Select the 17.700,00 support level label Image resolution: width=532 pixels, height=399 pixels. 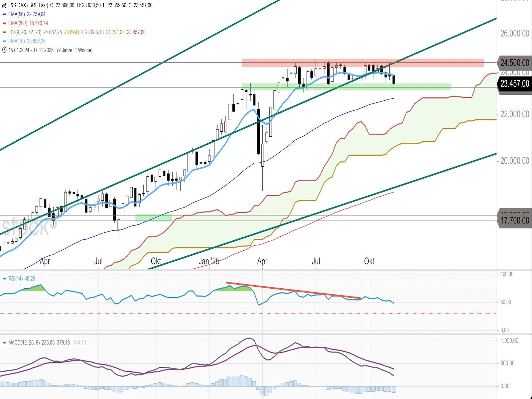point(514,220)
